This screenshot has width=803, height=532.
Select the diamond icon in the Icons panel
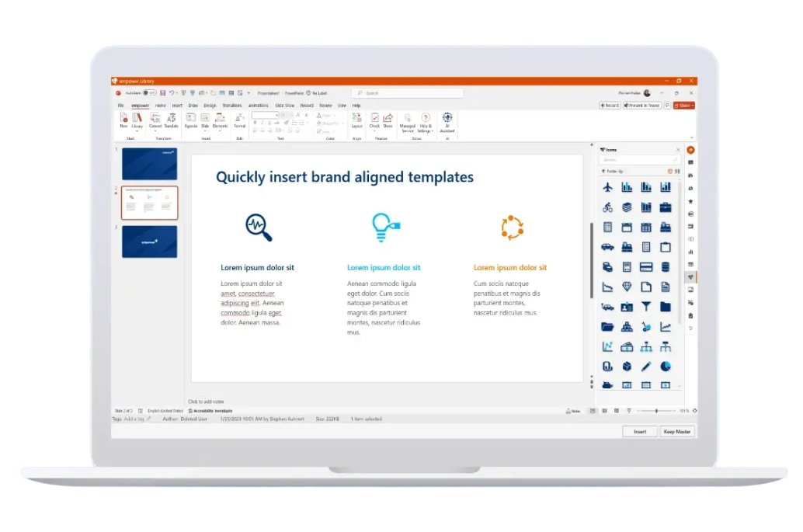627,287
